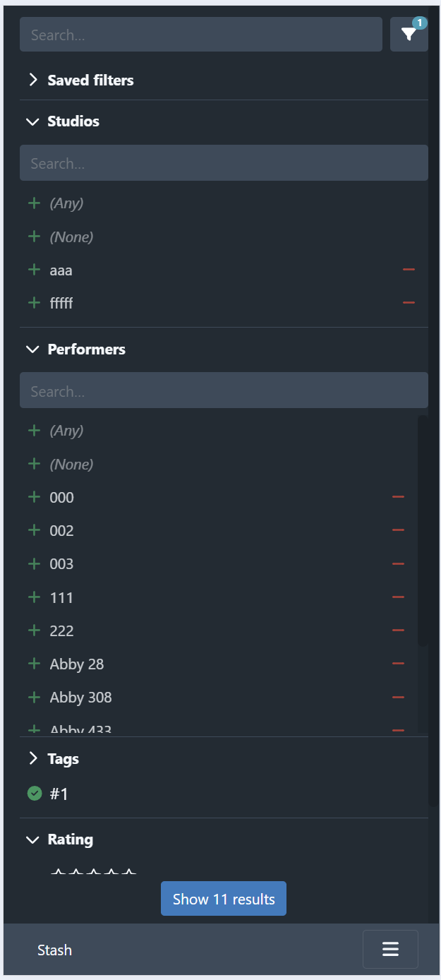Image resolution: width=441 pixels, height=980 pixels.
Task: Exclude performer 111 with minus icon
Action: pyautogui.click(x=398, y=597)
